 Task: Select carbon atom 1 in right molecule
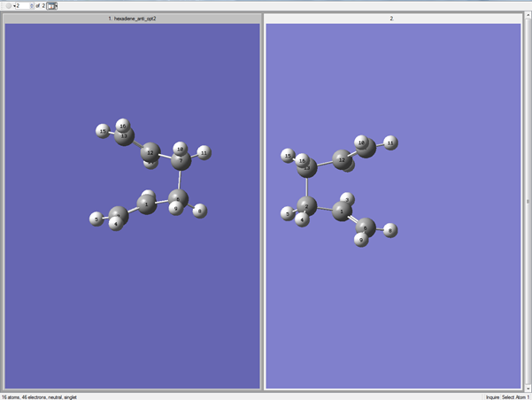[342, 211]
